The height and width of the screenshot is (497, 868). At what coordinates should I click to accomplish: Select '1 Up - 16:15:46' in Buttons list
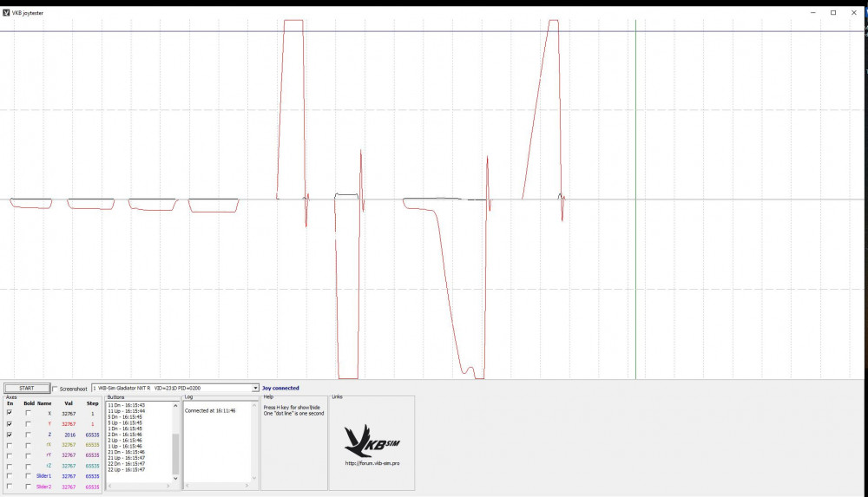(x=125, y=446)
